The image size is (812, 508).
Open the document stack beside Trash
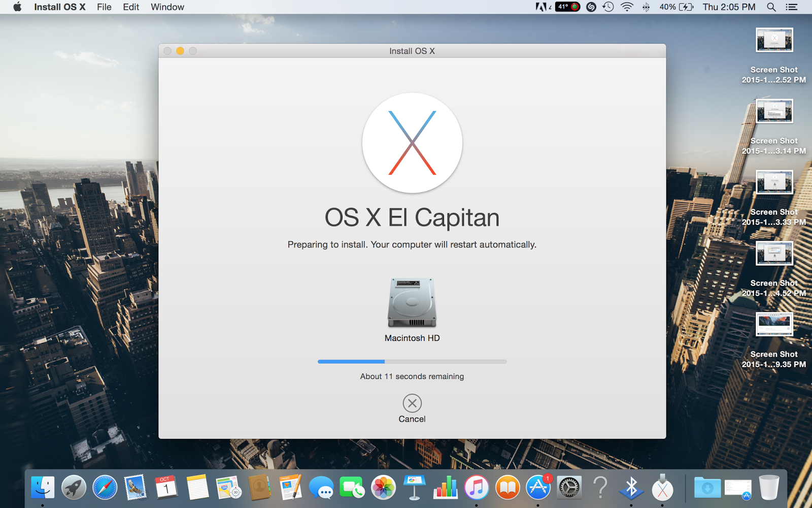tap(738, 489)
